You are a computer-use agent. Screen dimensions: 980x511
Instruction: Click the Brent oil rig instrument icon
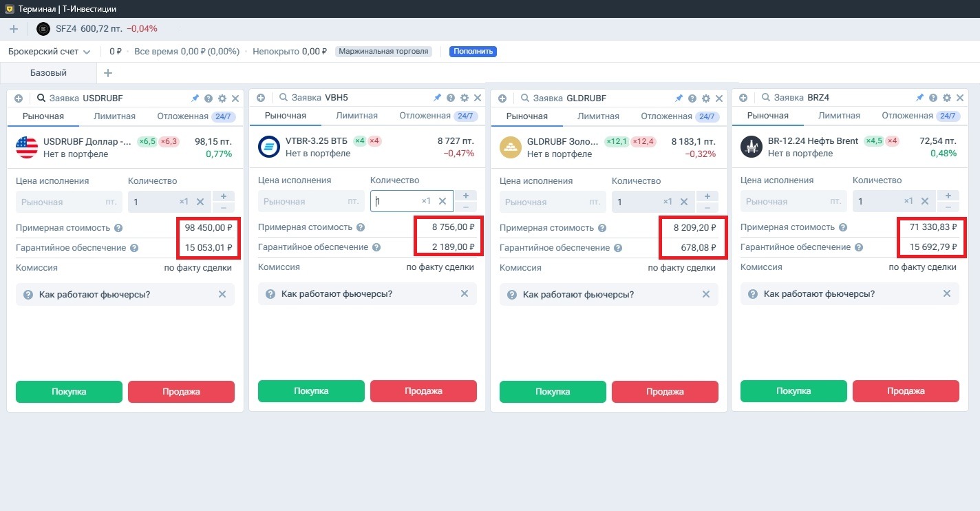(752, 147)
